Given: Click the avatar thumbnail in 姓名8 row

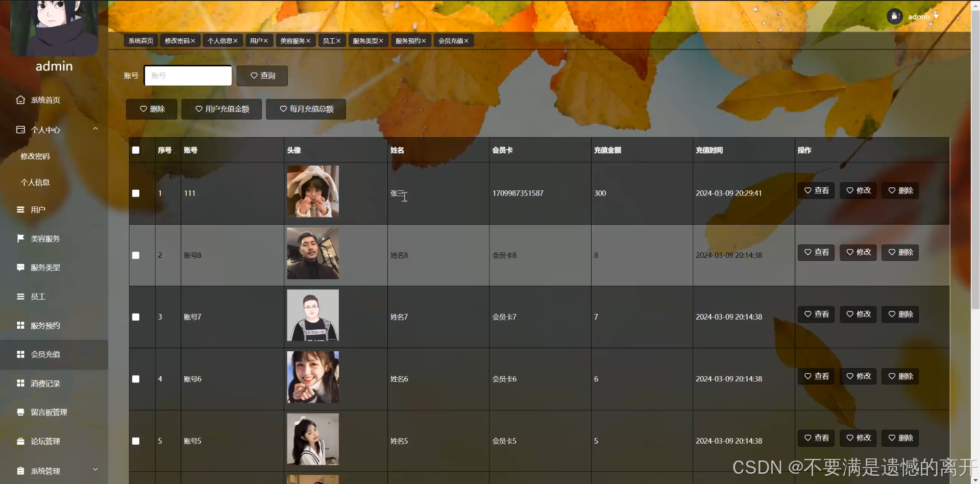Looking at the screenshot, I should [x=313, y=253].
